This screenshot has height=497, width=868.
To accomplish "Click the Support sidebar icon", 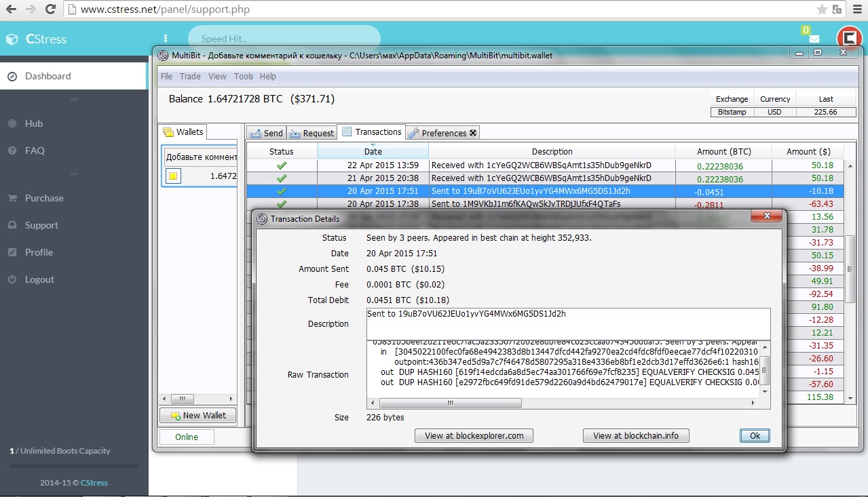I will [x=12, y=225].
